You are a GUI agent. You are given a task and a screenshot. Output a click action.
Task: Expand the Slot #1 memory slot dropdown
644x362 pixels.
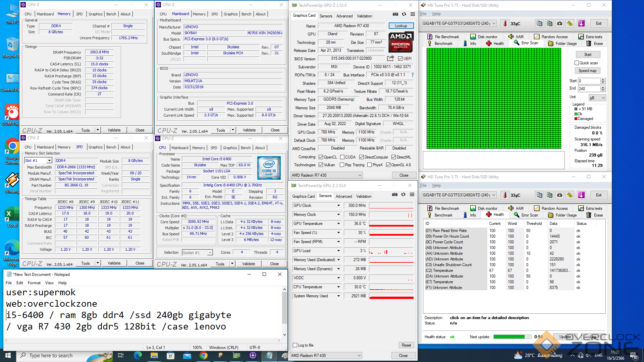(x=49, y=161)
